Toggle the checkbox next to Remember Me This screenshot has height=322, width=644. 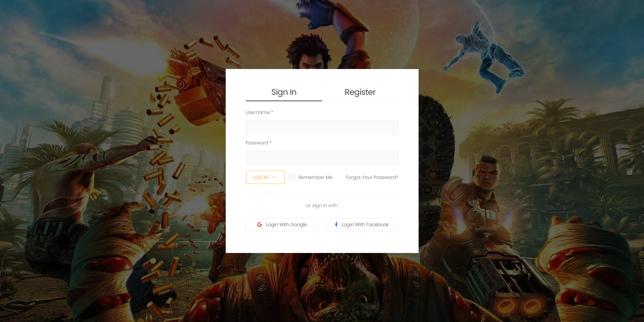(292, 177)
